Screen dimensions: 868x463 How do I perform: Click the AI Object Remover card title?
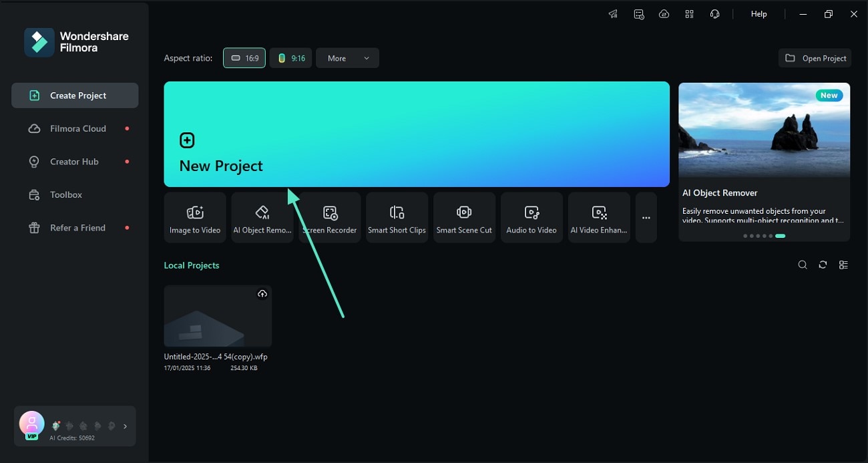720,193
